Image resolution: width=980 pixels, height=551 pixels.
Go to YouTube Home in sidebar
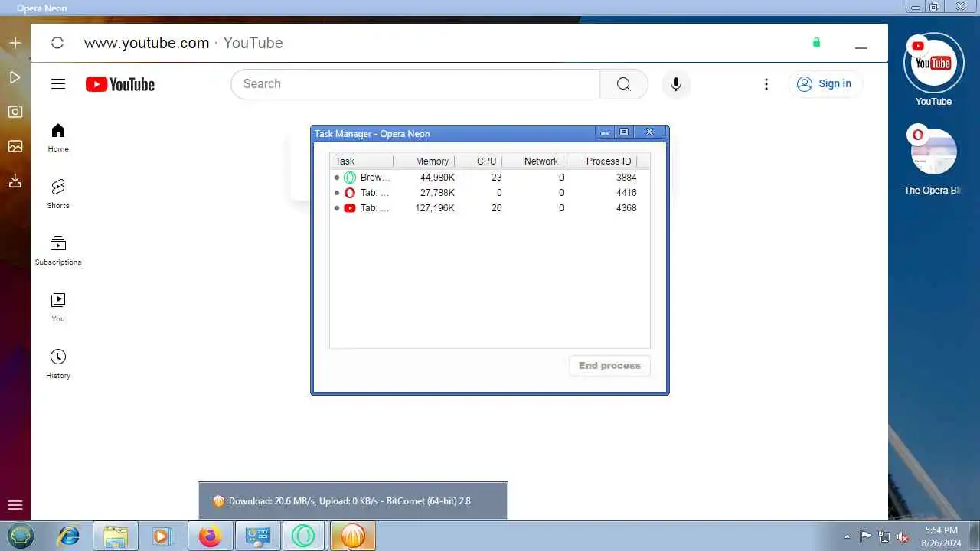(x=58, y=139)
